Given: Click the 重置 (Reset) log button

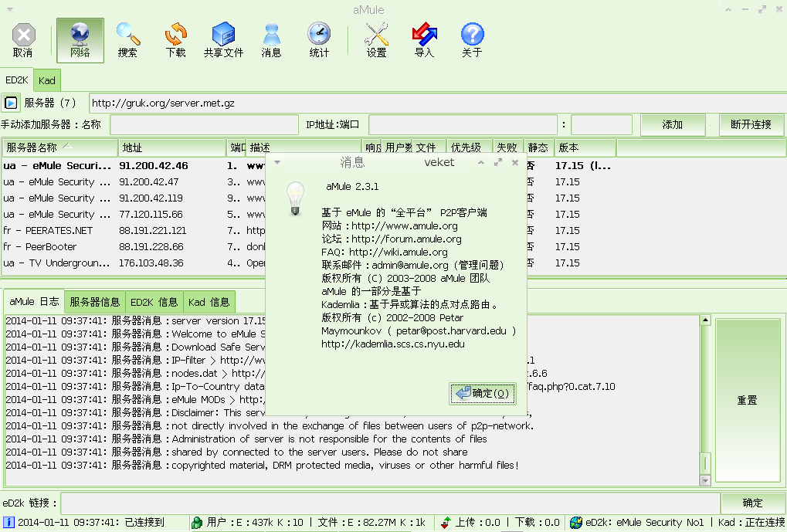Looking at the screenshot, I should point(748,400).
